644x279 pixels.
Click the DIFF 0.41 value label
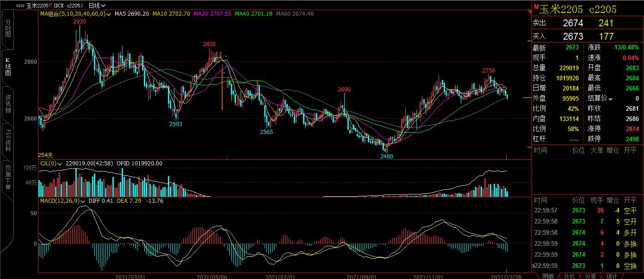(100, 201)
